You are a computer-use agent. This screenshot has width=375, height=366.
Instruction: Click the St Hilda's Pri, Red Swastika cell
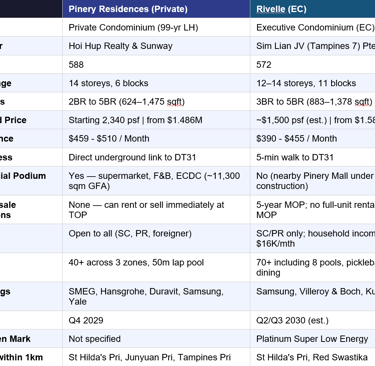(x=313, y=357)
